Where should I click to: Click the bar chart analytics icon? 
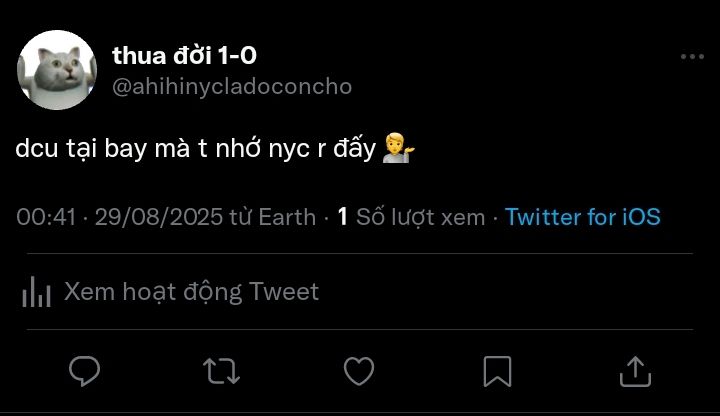[37, 292]
